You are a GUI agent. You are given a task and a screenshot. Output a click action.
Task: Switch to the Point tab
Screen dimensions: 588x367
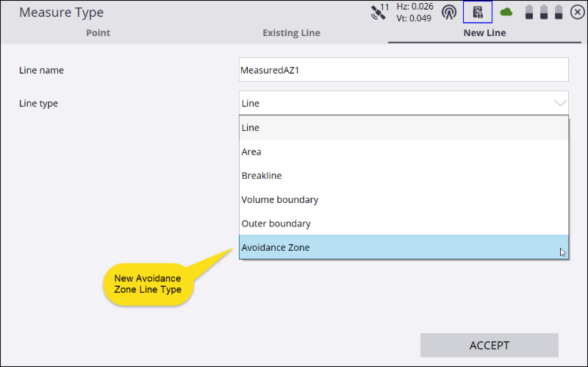[x=98, y=33]
